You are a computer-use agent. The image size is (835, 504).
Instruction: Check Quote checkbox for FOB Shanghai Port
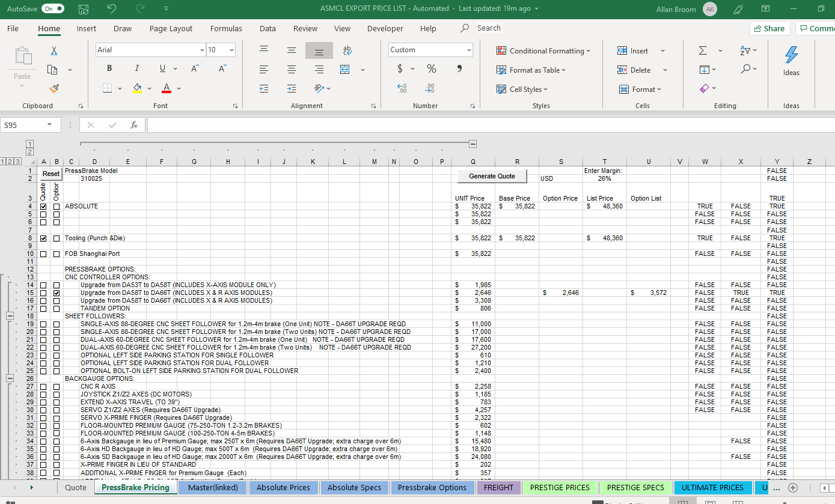43,254
